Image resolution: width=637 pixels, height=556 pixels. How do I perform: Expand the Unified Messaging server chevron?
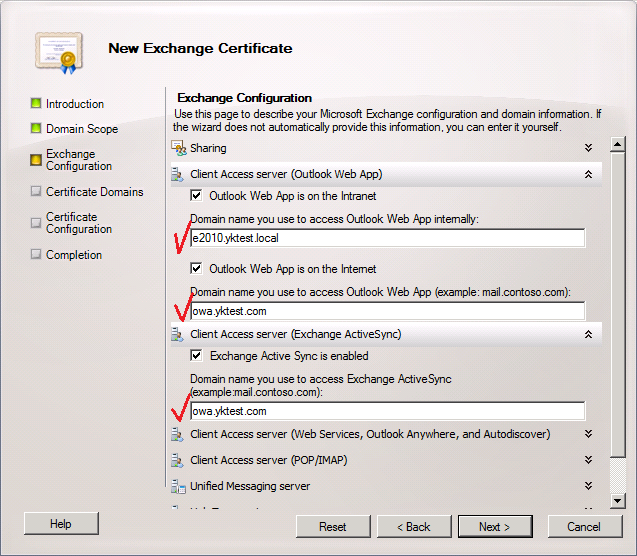[589, 486]
